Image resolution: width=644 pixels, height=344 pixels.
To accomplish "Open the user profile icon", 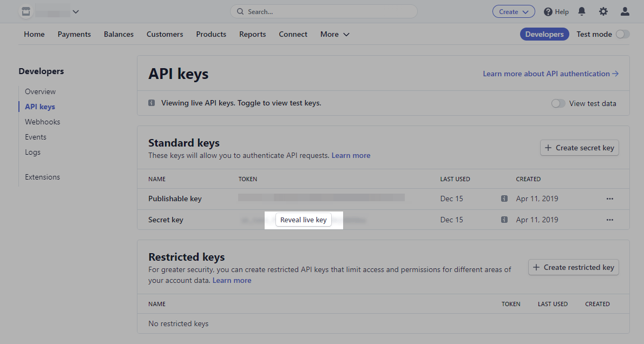I will [x=625, y=11].
